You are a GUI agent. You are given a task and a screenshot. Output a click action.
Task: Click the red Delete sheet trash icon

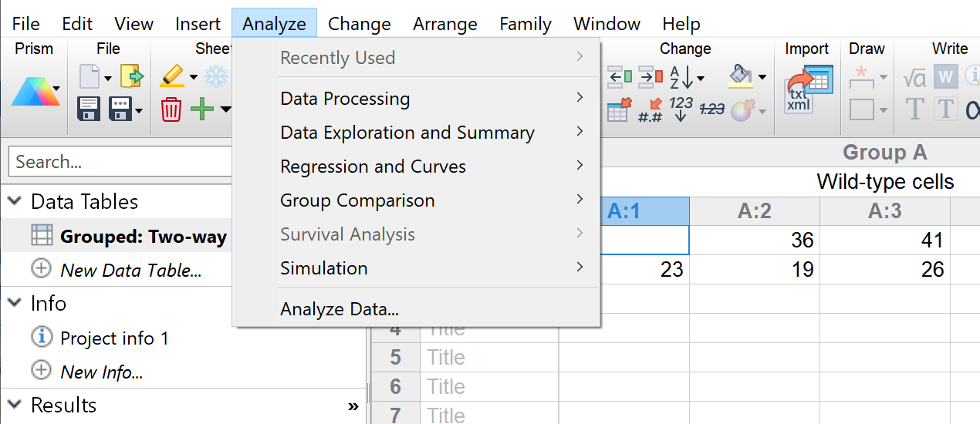[x=171, y=109]
